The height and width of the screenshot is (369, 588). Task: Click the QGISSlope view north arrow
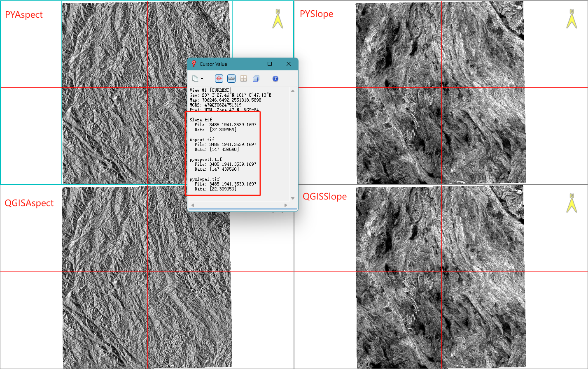click(572, 203)
